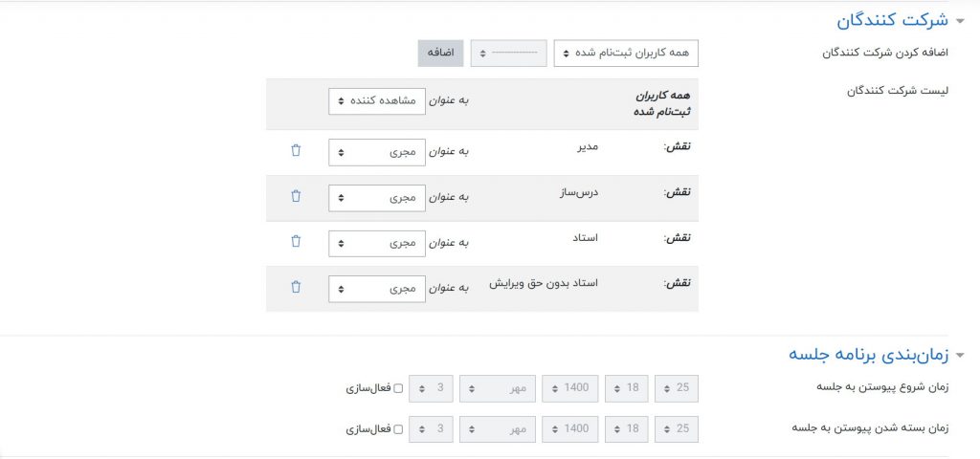Screen dimensions: 980x459
Task: Open استاد row مجری dropdown
Action: tap(364, 243)
